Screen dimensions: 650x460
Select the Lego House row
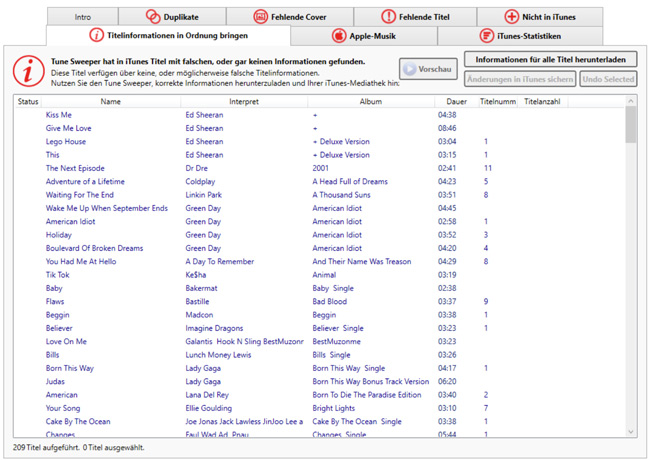click(319, 141)
